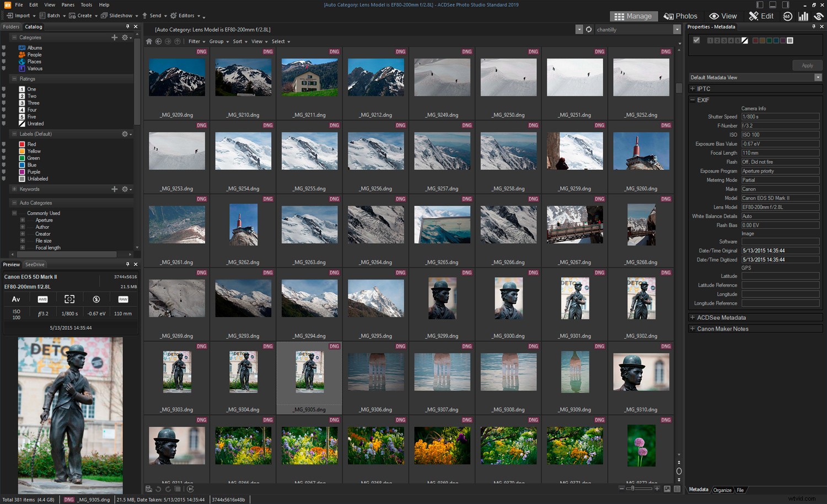Open the Batch processing tool
This screenshot has width=827, height=504.
[x=52, y=15]
